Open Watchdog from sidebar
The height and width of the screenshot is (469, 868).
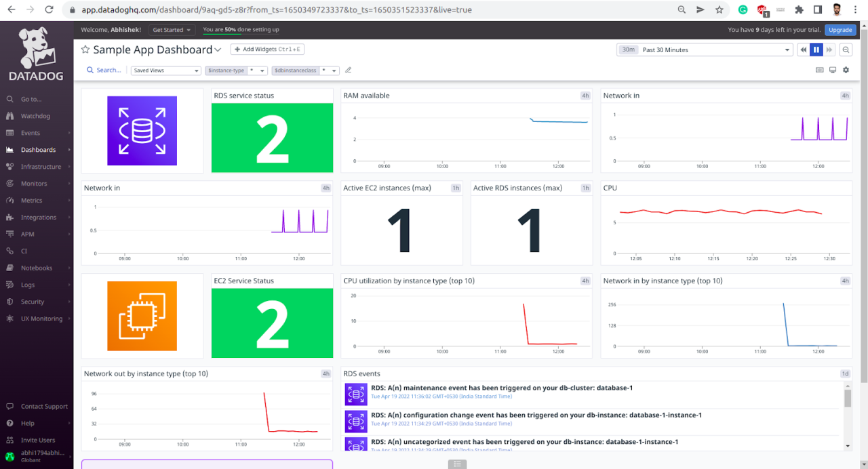[37, 116]
